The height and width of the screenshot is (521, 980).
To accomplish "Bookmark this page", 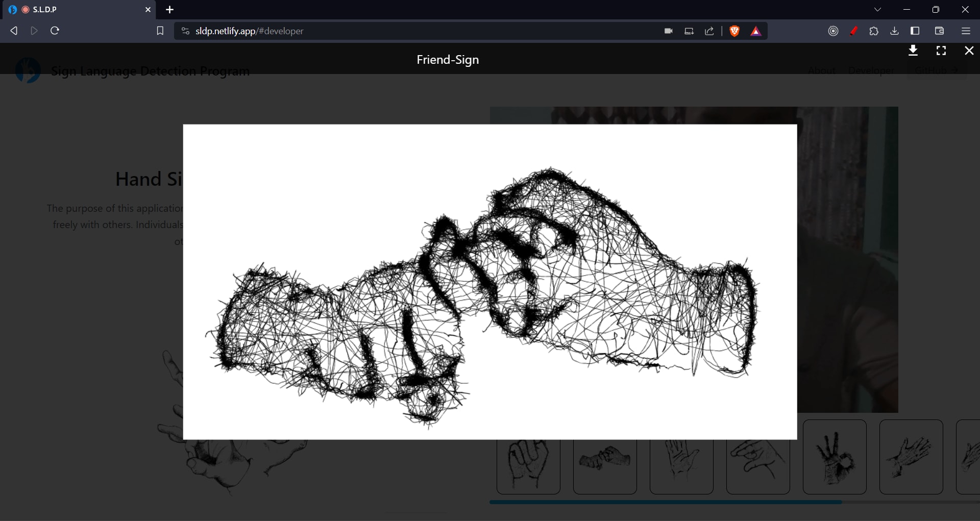I will (160, 31).
